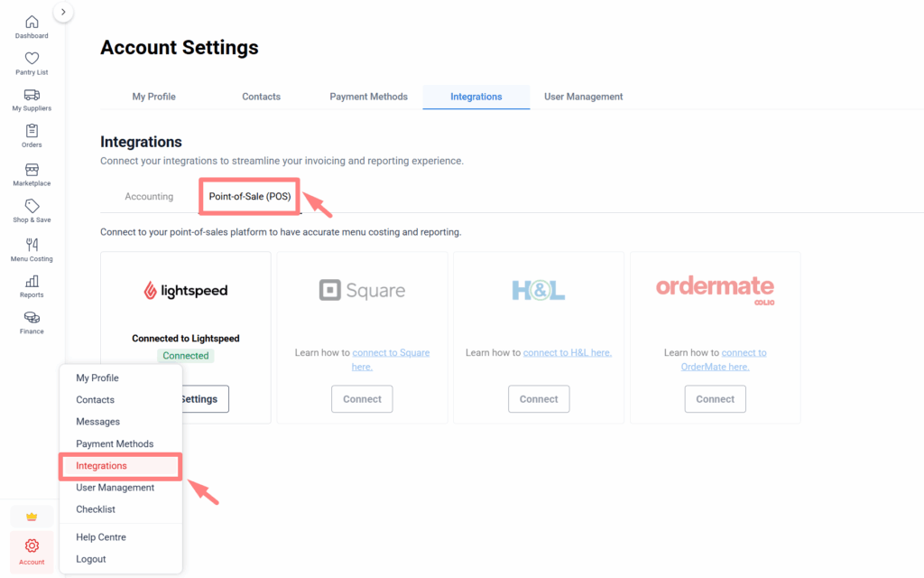Image resolution: width=924 pixels, height=578 pixels.
Task: Click the gold crown icon
Action: (x=32, y=517)
